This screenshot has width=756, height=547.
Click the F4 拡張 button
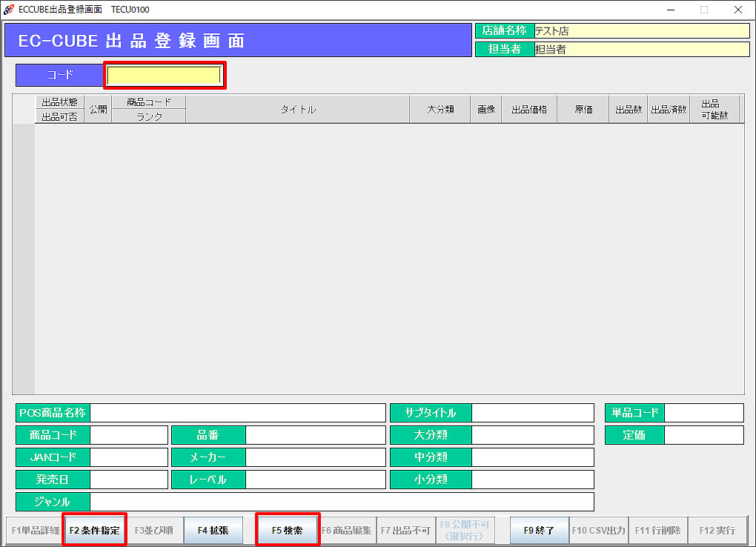(x=213, y=531)
